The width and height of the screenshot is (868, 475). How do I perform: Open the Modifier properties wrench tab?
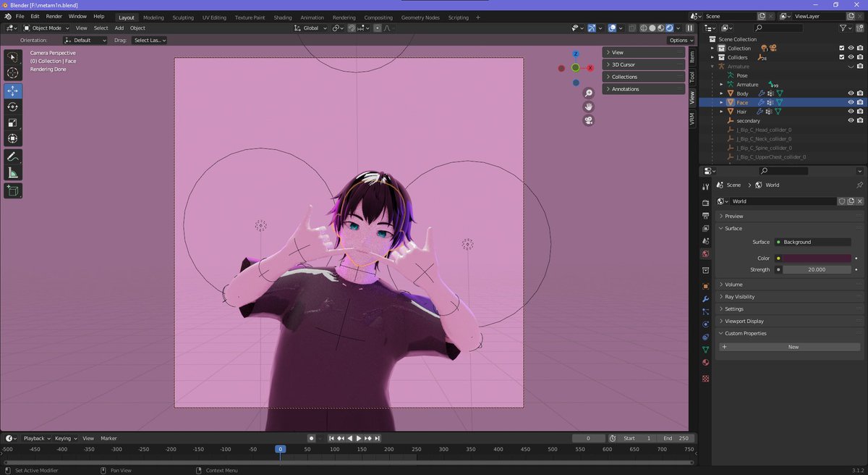(705, 299)
